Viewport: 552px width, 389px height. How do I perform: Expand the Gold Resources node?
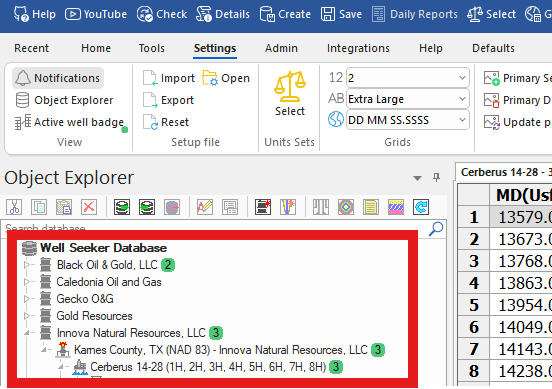27,316
